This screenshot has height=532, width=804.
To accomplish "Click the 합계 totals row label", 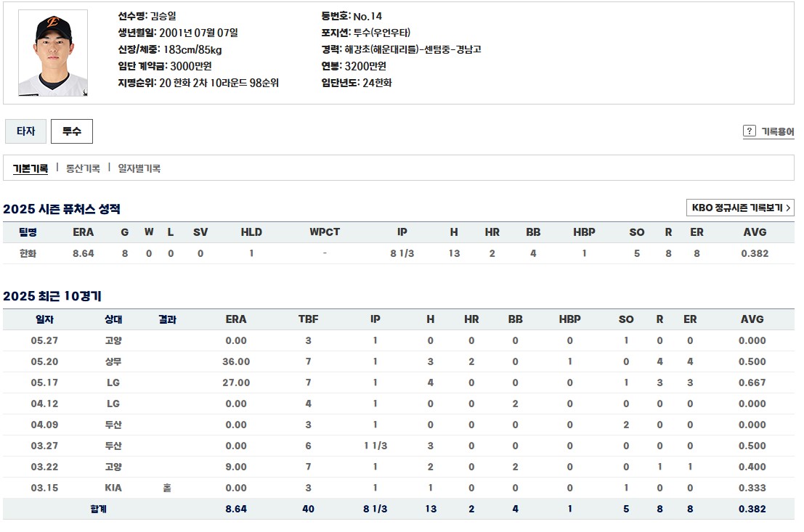I will coord(99,509).
